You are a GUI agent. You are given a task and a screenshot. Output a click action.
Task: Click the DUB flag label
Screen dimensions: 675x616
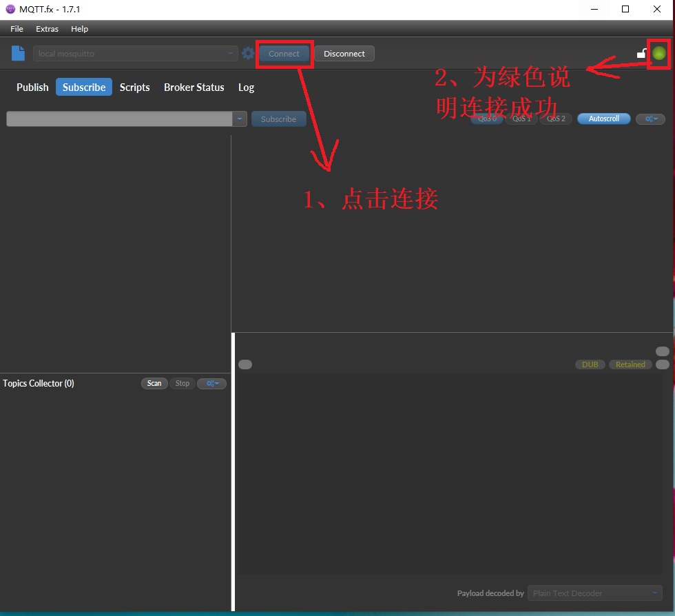[x=590, y=365]
